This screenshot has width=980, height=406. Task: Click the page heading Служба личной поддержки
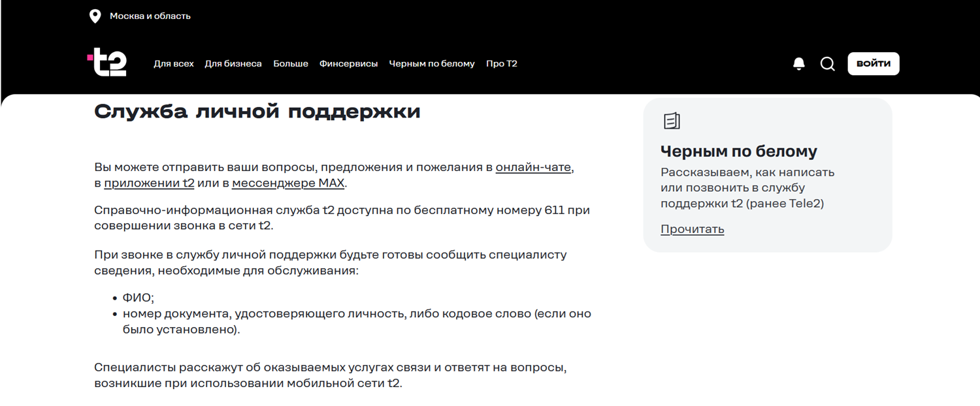point(259,111)
